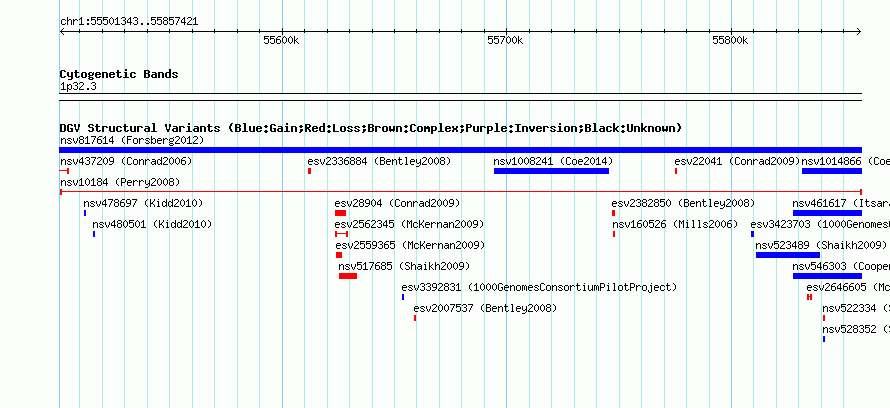Select the red nsv10184 loss line

click(460, 192)
